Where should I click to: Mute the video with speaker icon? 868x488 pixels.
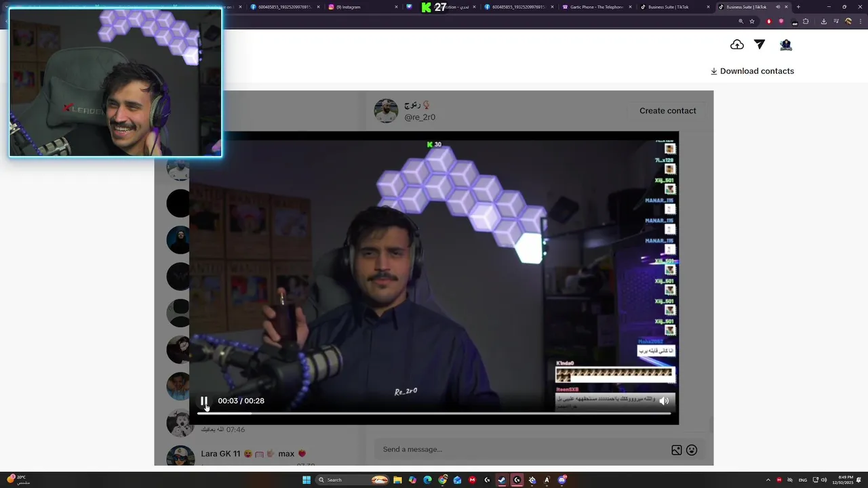(664, 401)
